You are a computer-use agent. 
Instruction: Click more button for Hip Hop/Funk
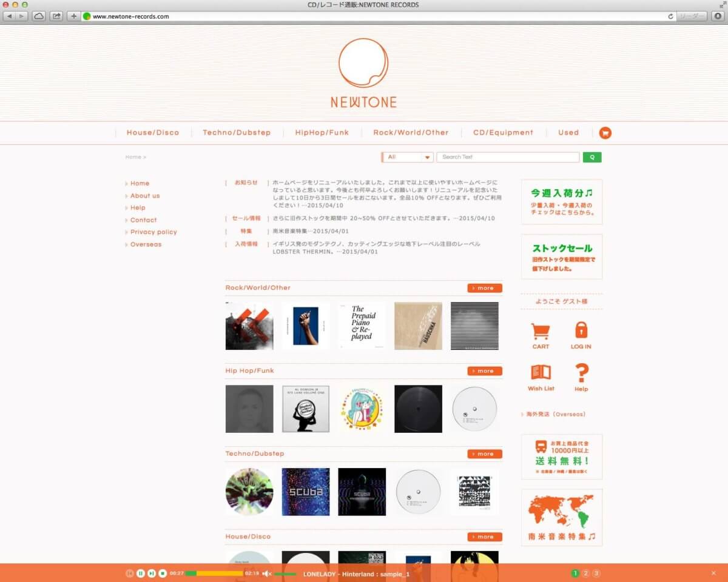point(485,371)
